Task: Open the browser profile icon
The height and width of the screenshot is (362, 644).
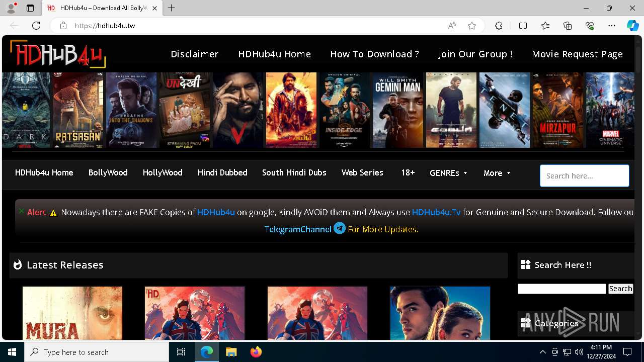Action: (x=11, y=8)
